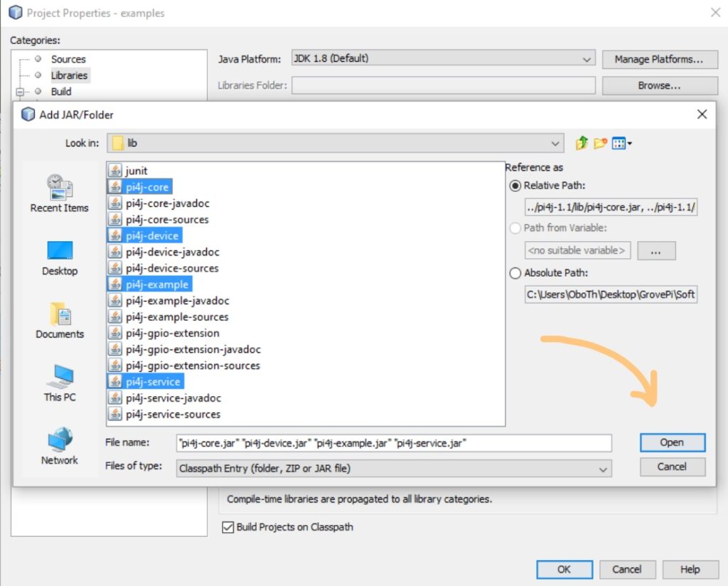Create a new folder icon
728x586 pixels.
click(x=600, y=143)
